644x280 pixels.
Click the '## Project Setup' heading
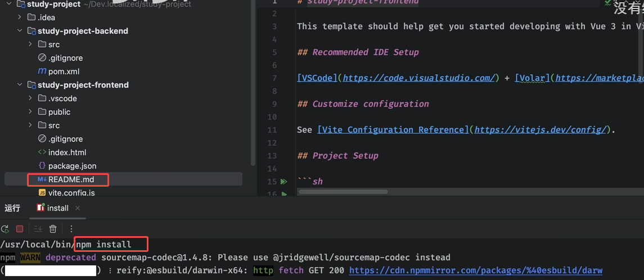tap(337, 156)
